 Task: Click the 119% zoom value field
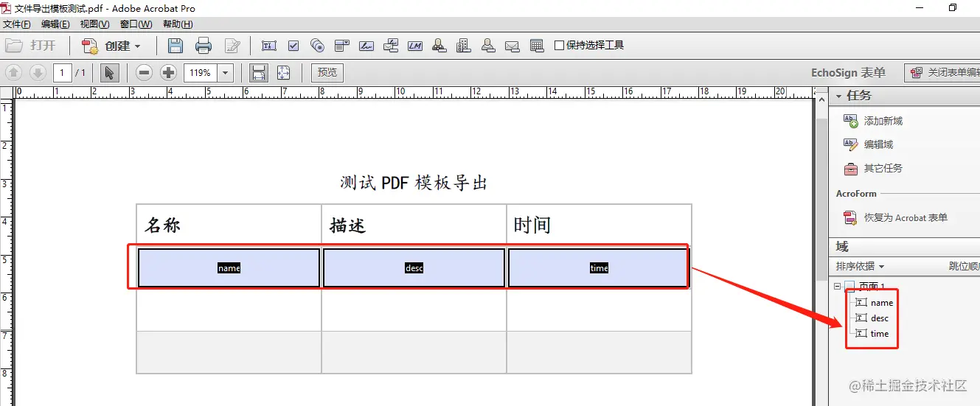click(200, 72)
